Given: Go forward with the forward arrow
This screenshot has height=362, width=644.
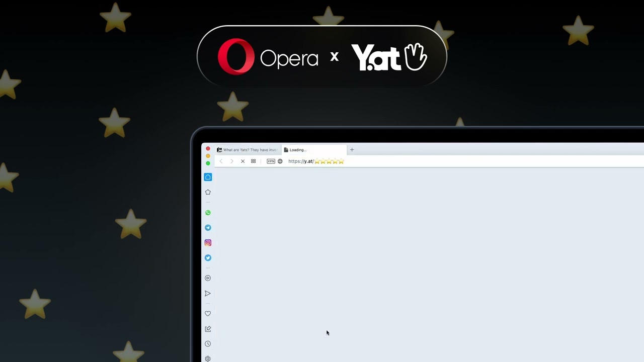Looking at the screenshot, I should tap(231, 161).
